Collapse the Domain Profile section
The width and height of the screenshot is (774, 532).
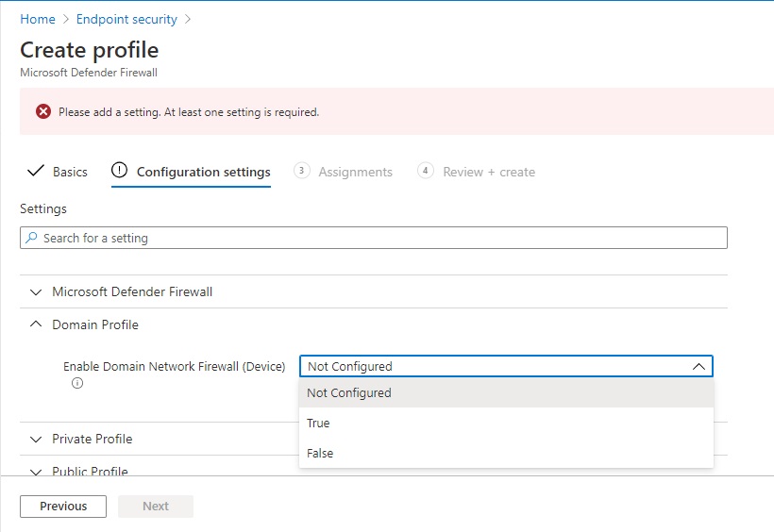pos(36,324)
